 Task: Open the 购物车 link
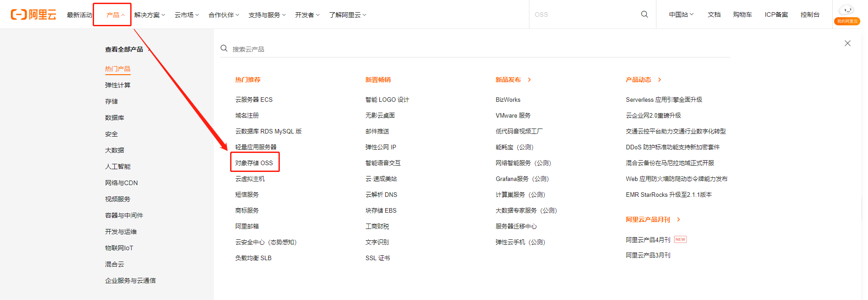point(742,14)
